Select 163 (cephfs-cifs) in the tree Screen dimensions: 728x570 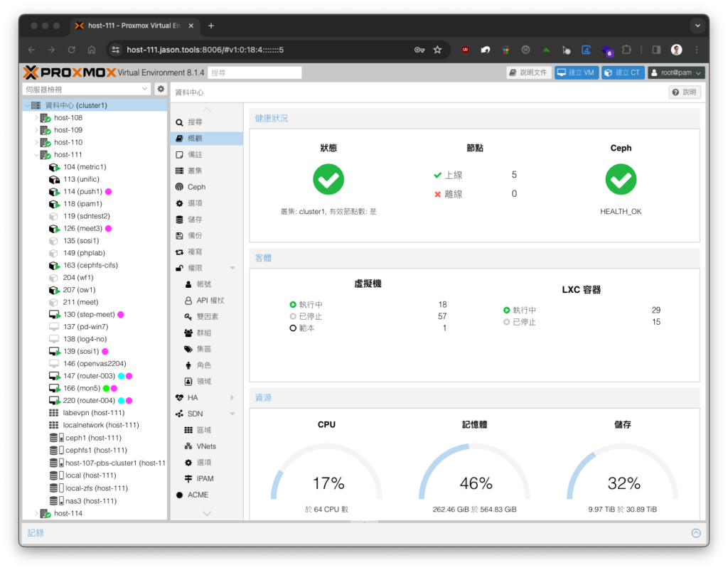[95, 266]
